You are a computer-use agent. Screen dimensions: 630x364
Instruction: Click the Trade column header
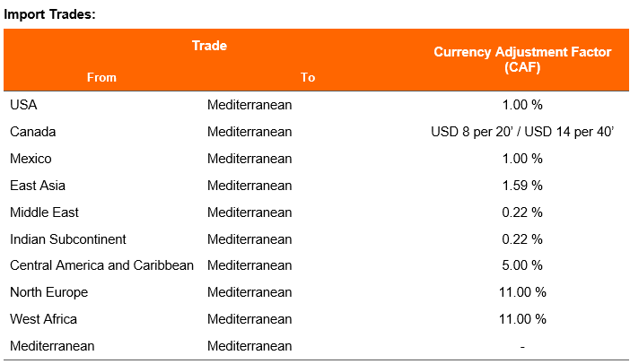(x=209, y=46)
